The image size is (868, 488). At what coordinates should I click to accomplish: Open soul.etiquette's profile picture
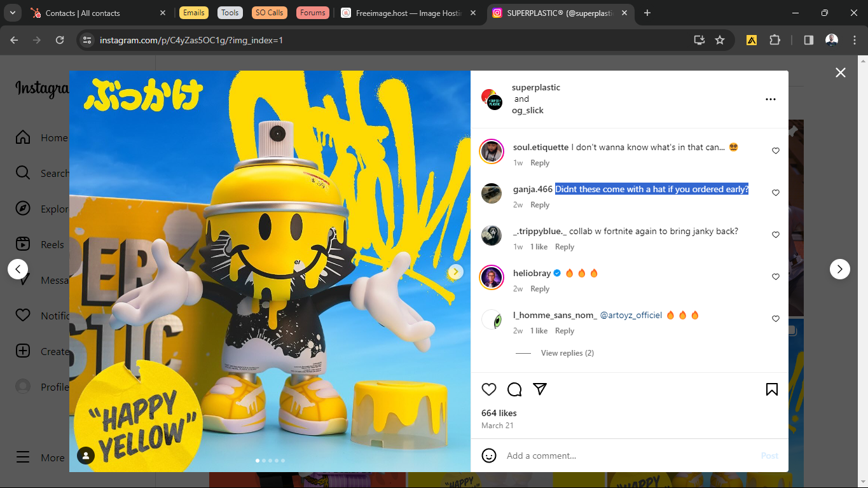coord(492,151)
